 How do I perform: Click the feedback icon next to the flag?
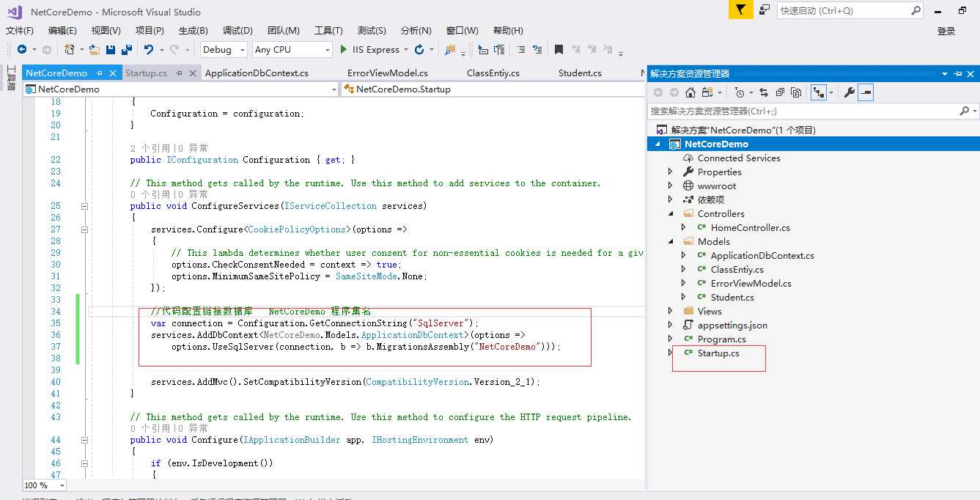tap(765, 10)
